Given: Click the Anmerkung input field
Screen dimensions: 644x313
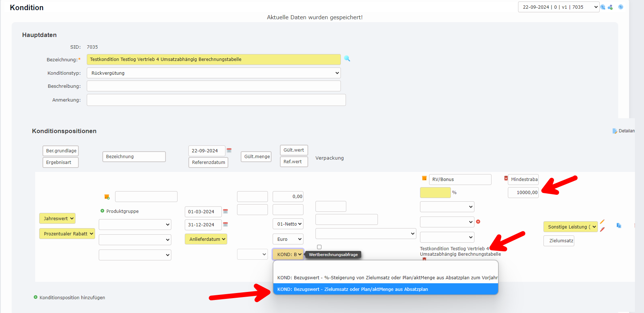Looking at the screenshot, I should (216, 100).
